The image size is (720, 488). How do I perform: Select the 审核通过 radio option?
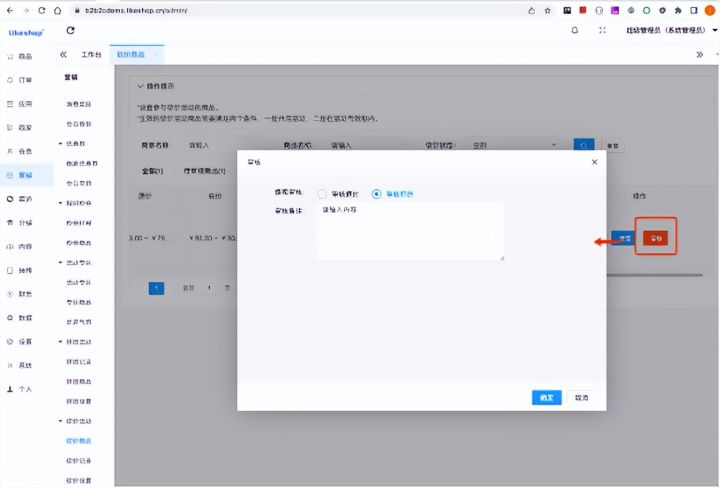(338, 194)
